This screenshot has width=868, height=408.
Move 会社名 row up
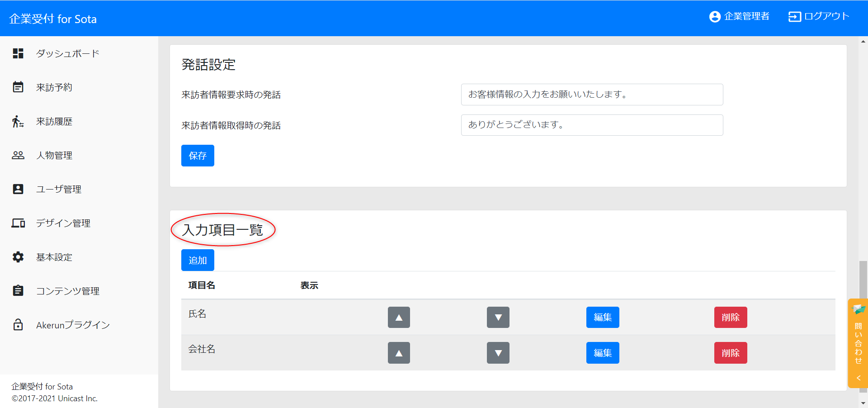[x=399, y=353]
